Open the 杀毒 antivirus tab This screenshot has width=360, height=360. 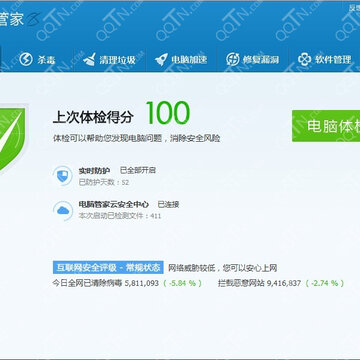coord(38,60)
